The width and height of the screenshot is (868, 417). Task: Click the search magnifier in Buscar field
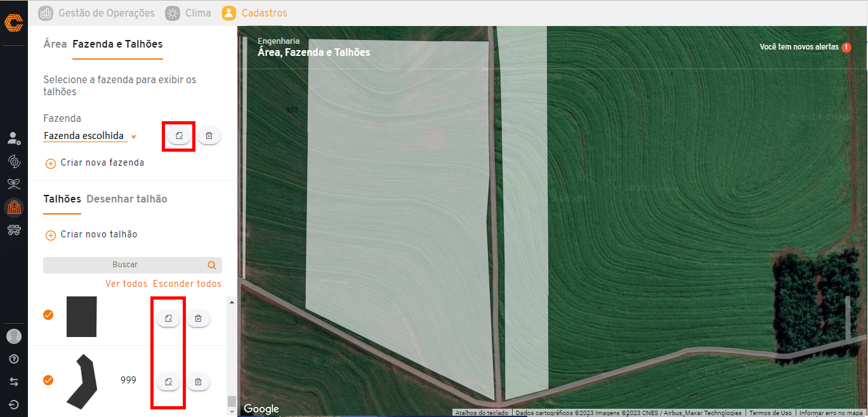pos(212,265)
